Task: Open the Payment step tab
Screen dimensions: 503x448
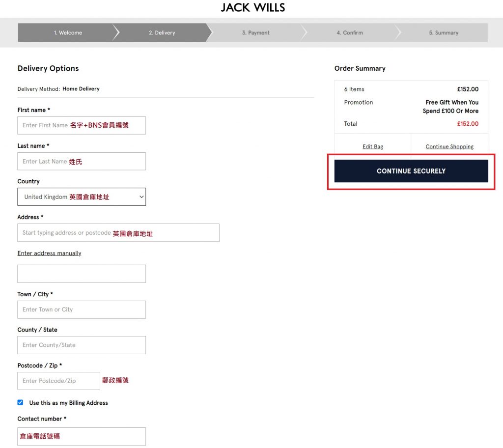Action: [255, 33]
